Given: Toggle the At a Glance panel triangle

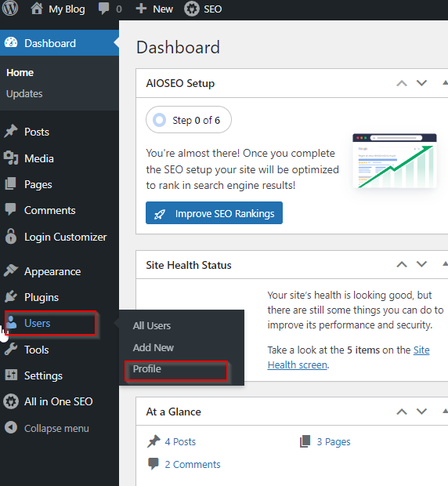Looking at the screenshot, I should click(445, 412).
